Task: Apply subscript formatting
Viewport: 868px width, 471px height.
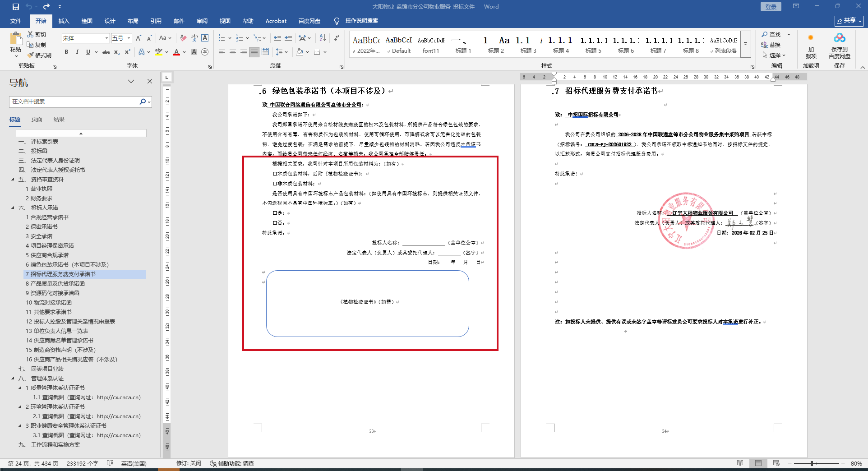Action: point(117,52)
